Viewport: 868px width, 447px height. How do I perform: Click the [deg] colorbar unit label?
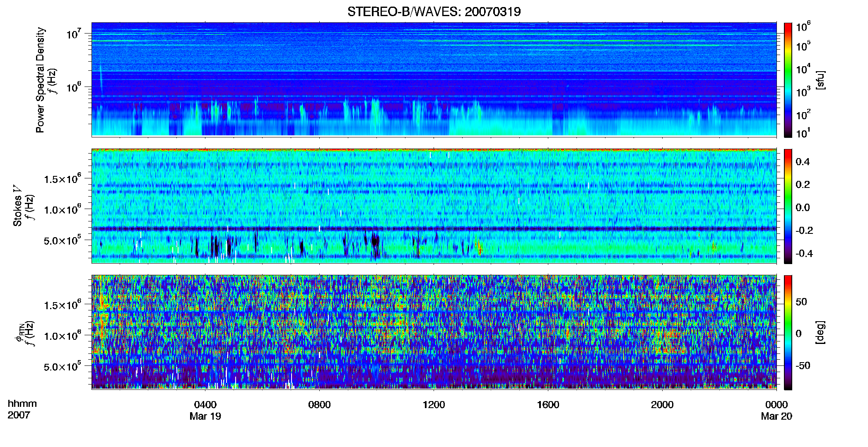(x=820, y=332)
